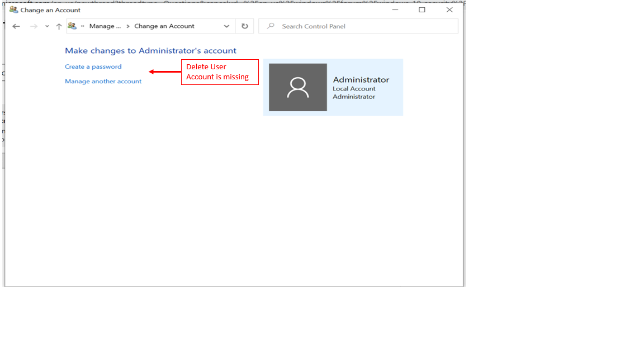644x362 pixels.
Task: Go up one level with up arrow
Action: (x=59, y=26)
